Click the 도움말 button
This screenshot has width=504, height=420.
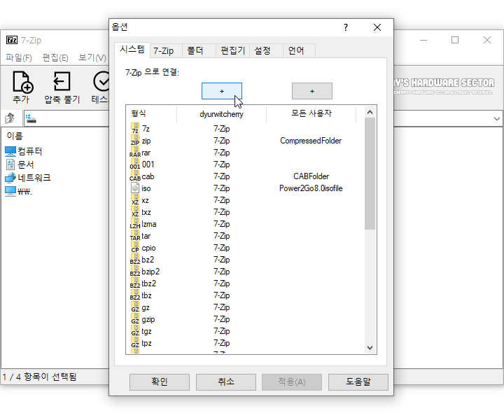358,381
